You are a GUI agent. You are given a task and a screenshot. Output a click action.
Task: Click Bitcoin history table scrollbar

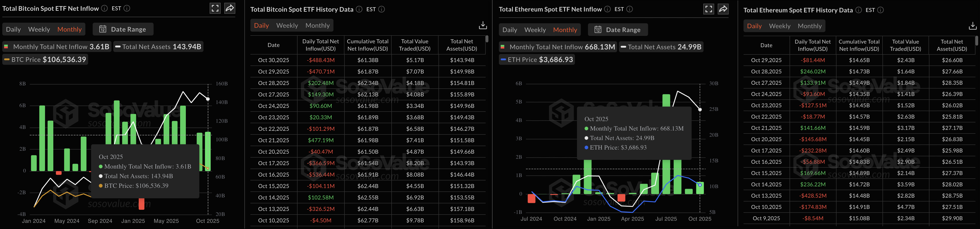click(487, 39)
